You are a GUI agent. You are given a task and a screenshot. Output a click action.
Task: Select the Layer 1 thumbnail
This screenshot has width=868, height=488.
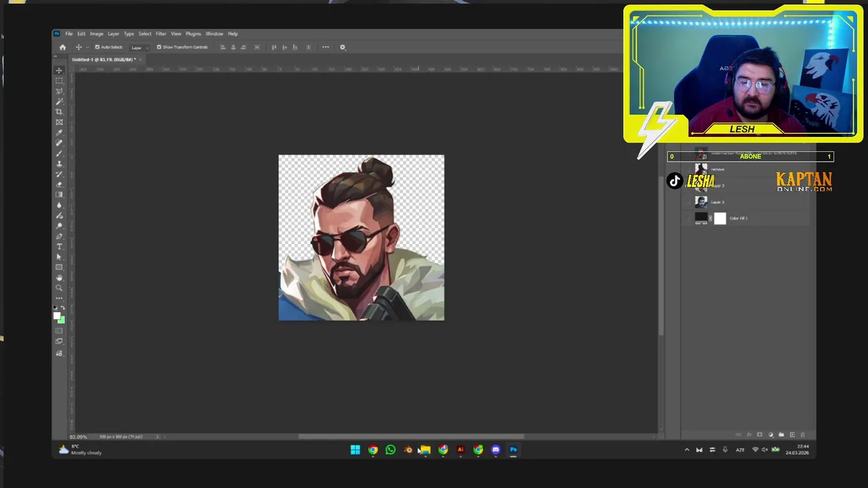point(701,202)
